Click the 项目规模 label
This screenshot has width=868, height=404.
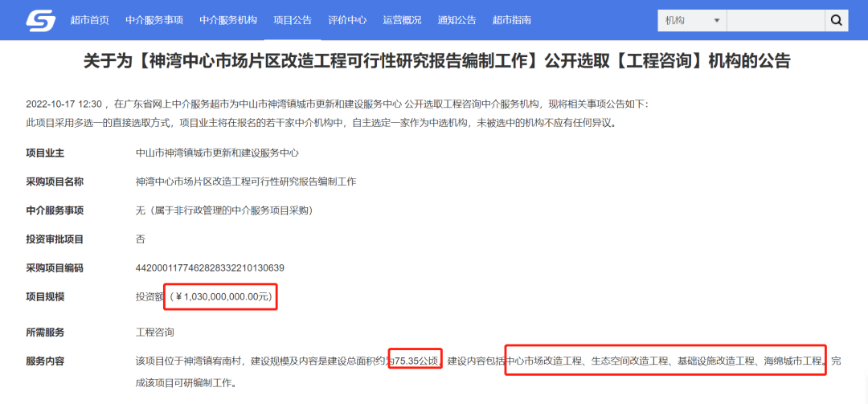tap(45, 297)
